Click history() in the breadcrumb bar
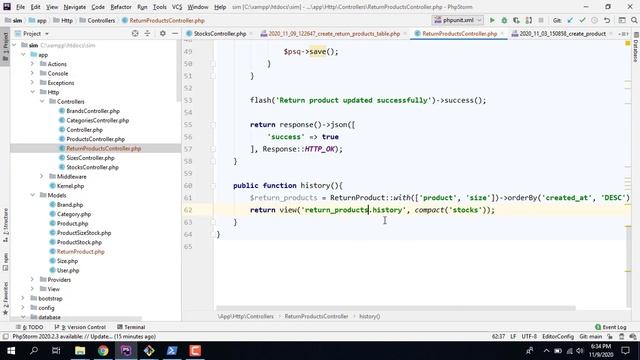 click(x=369, y=316)
